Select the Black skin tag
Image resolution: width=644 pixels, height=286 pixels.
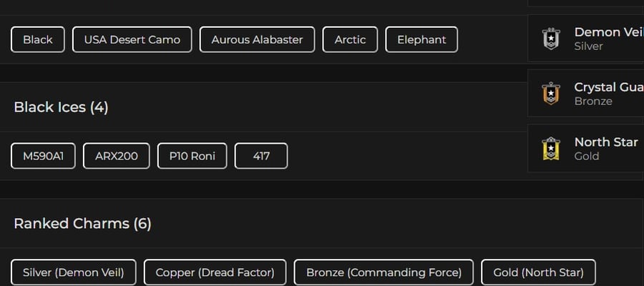click(x=38, y=39)
